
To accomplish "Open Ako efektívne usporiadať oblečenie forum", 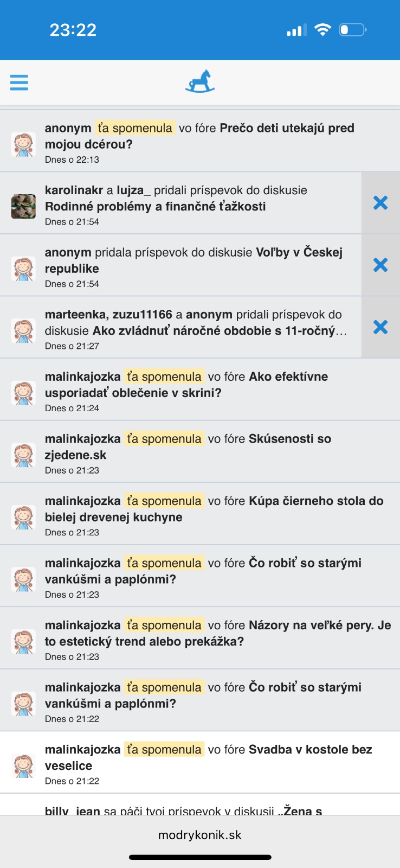I will (288, 377).
